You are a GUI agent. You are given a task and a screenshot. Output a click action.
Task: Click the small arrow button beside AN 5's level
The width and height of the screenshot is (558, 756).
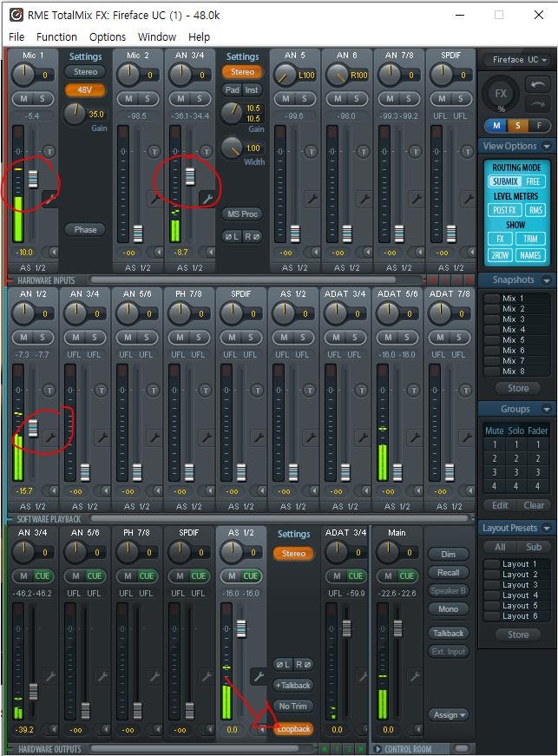coord(314,253)
